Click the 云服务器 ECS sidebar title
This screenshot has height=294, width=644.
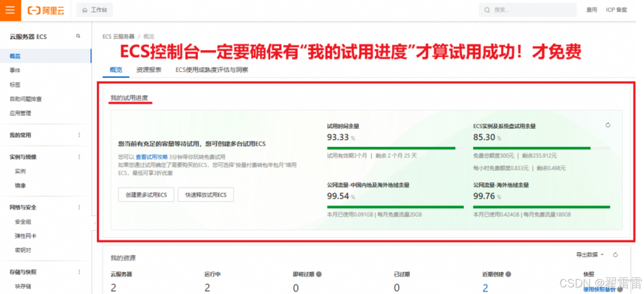pos(28,37)
